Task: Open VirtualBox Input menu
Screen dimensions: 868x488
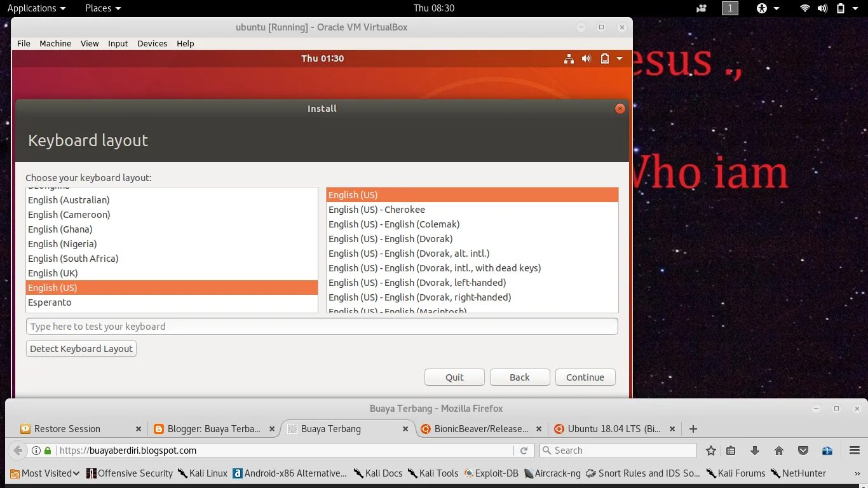Action: (118, 44)
